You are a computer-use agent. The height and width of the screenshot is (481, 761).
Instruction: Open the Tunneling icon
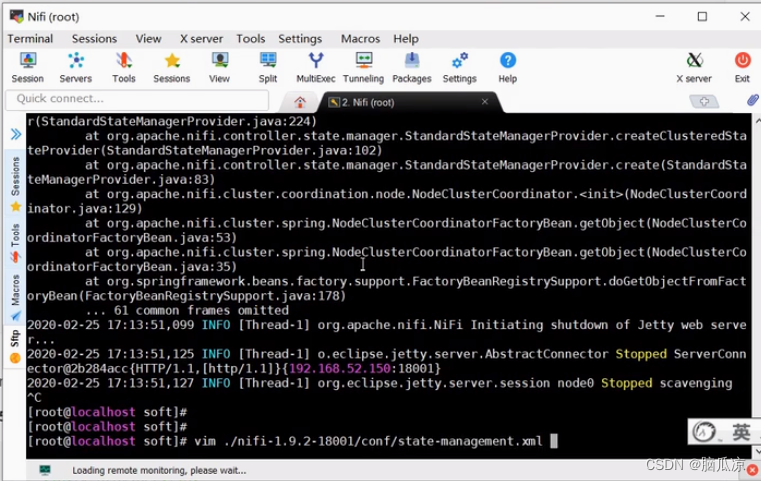(364, 67)
